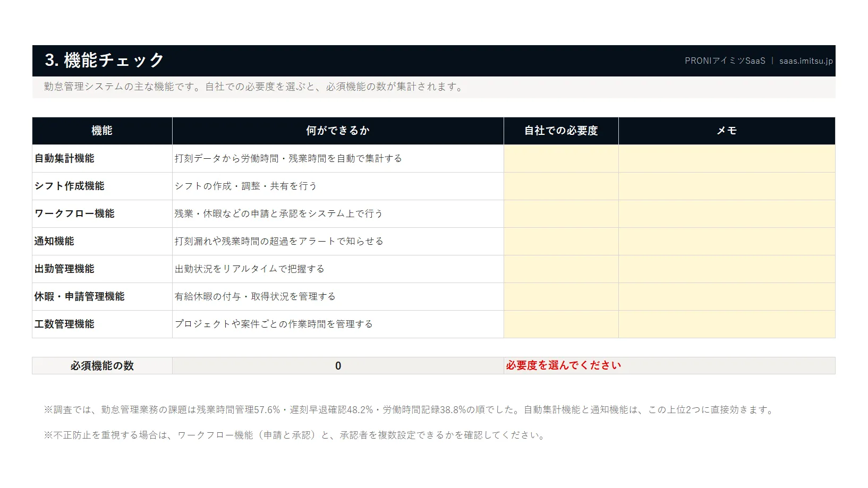
Task: Click memo cell for 休暇・申請管理機能 row
Action: click(x=727, y=296)
